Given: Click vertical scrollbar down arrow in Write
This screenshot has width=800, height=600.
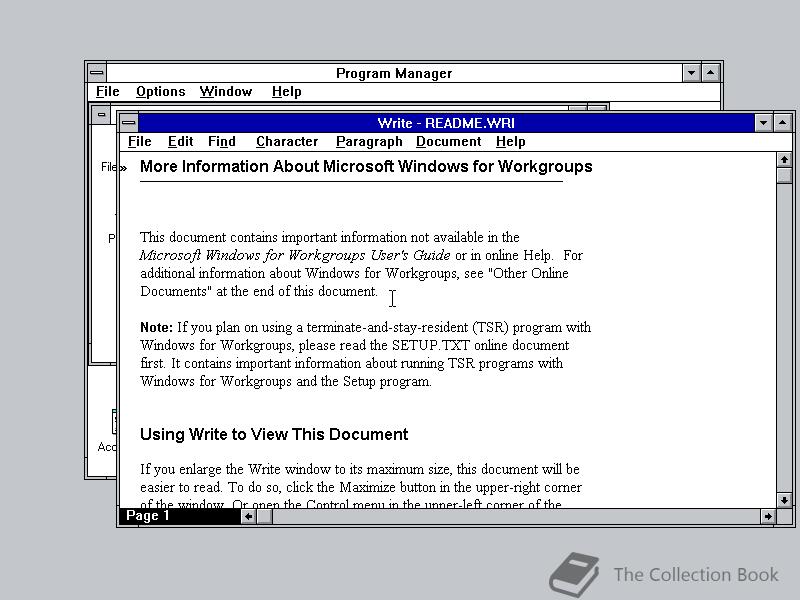Looking at the screenshot, I should point(784,500).
